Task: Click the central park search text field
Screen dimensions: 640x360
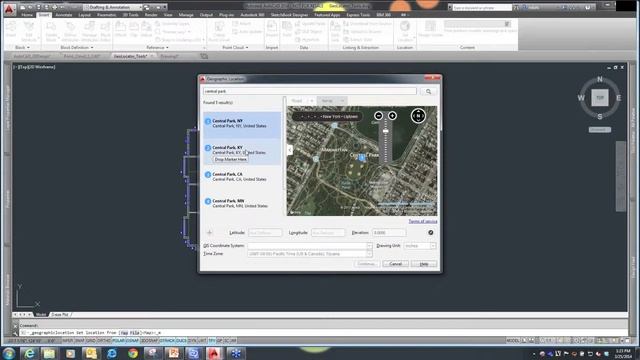Action: click(x=310, y=91)
